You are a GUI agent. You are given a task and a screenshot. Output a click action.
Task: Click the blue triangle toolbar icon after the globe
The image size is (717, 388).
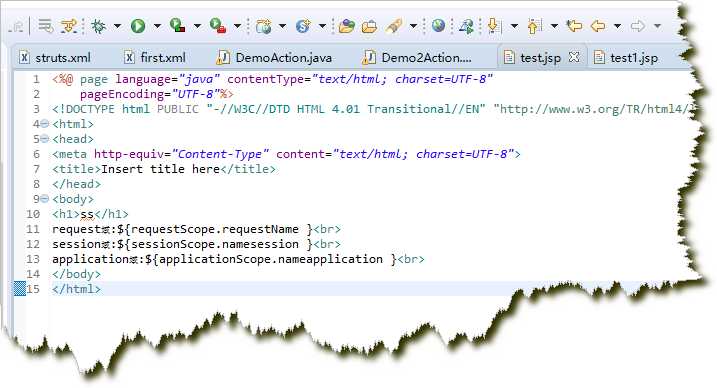(x=466, y=26)
